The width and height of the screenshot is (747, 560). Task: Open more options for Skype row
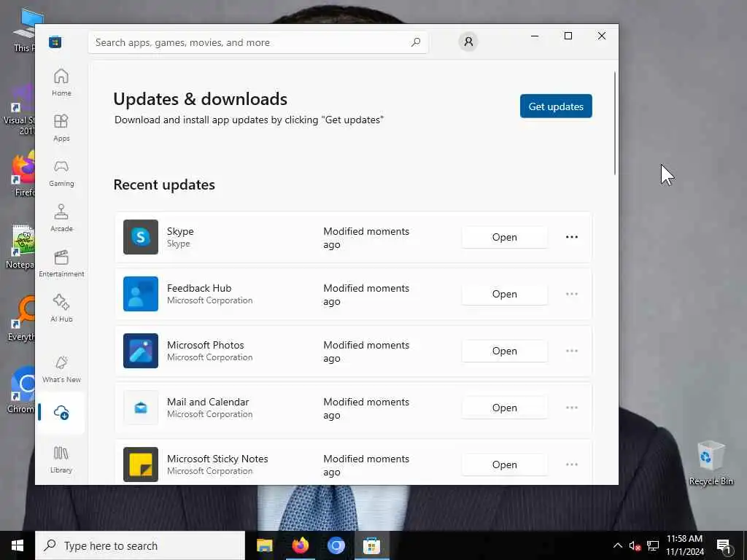[572, 237]
